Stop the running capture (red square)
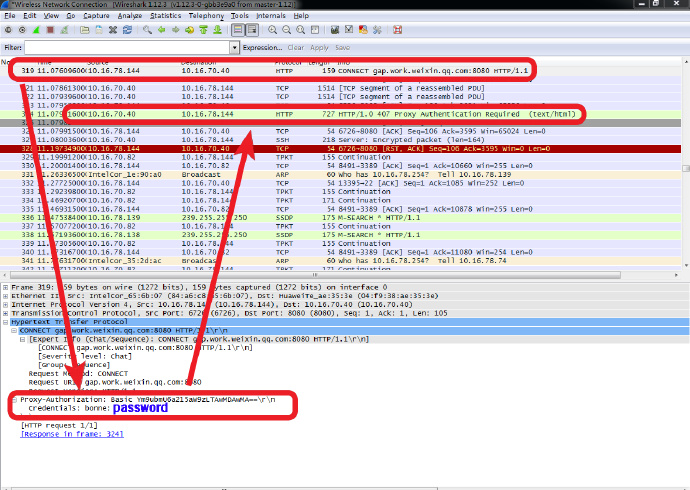The height and width of the screenshot is (490, 690). point(50,30)
